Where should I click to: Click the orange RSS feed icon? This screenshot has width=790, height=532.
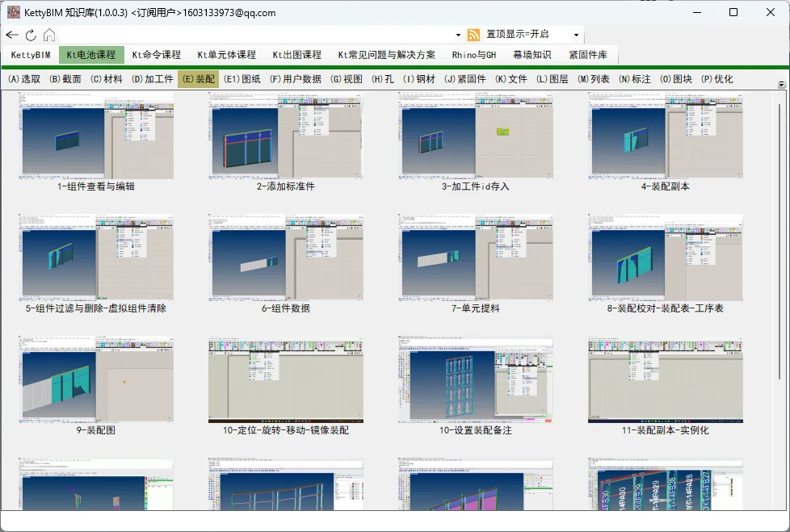[473, 35]
